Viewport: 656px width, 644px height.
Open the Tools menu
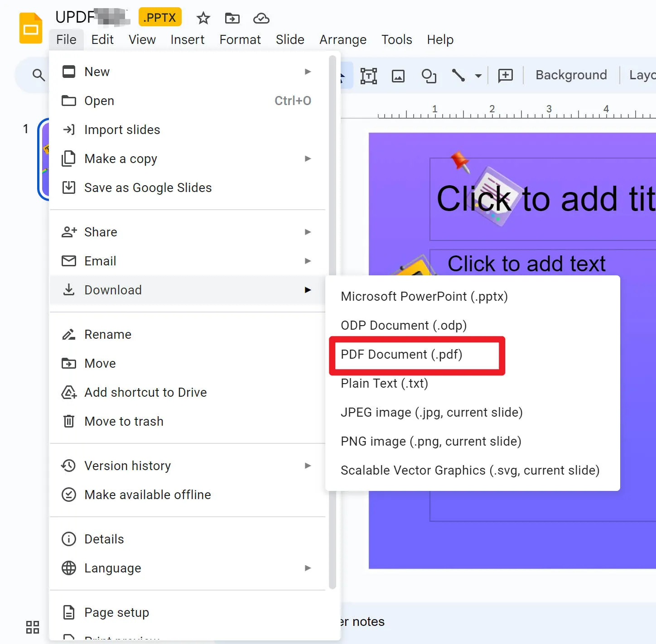[x=396, y=39]
